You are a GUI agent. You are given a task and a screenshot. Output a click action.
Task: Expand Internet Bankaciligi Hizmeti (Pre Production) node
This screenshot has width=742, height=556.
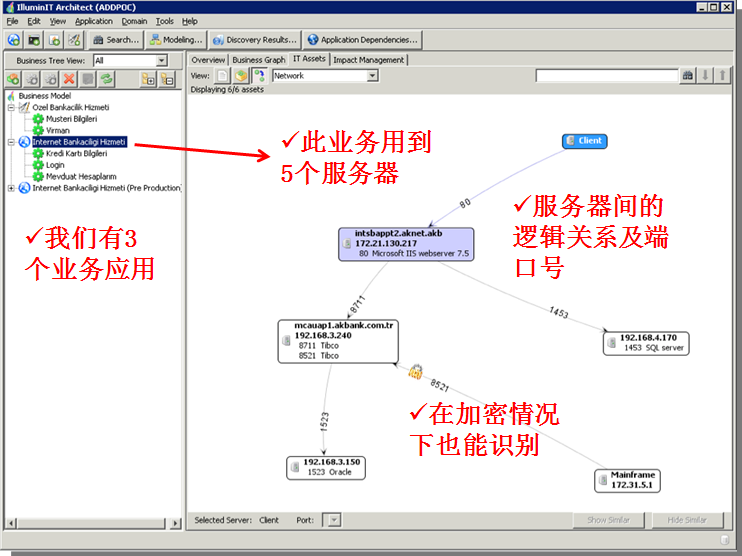point(12,187)
